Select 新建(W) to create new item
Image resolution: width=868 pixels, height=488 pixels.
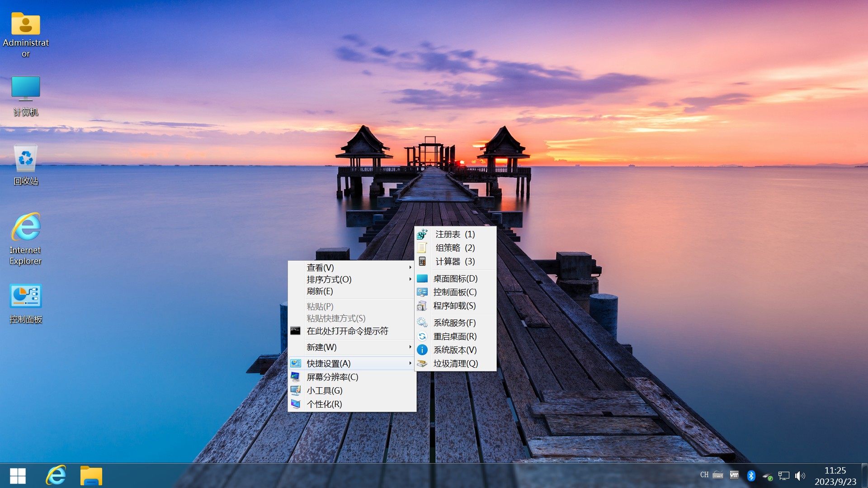pos(352,347)
